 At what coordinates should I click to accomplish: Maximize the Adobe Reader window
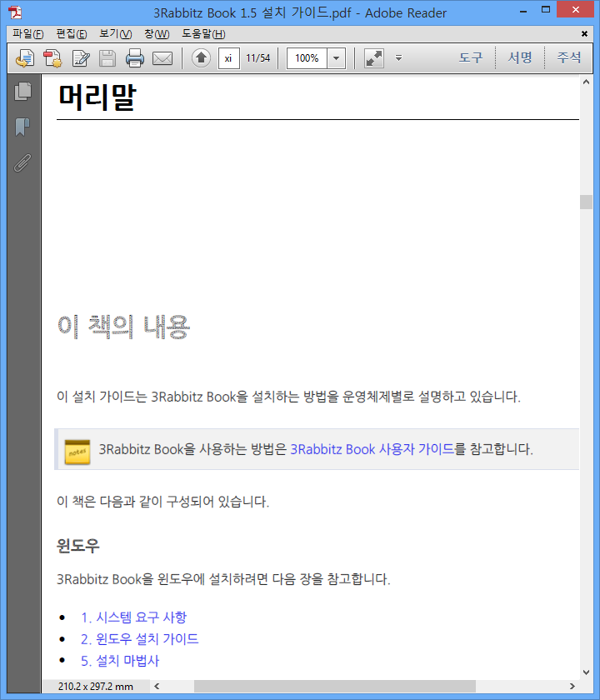(546, 10)
